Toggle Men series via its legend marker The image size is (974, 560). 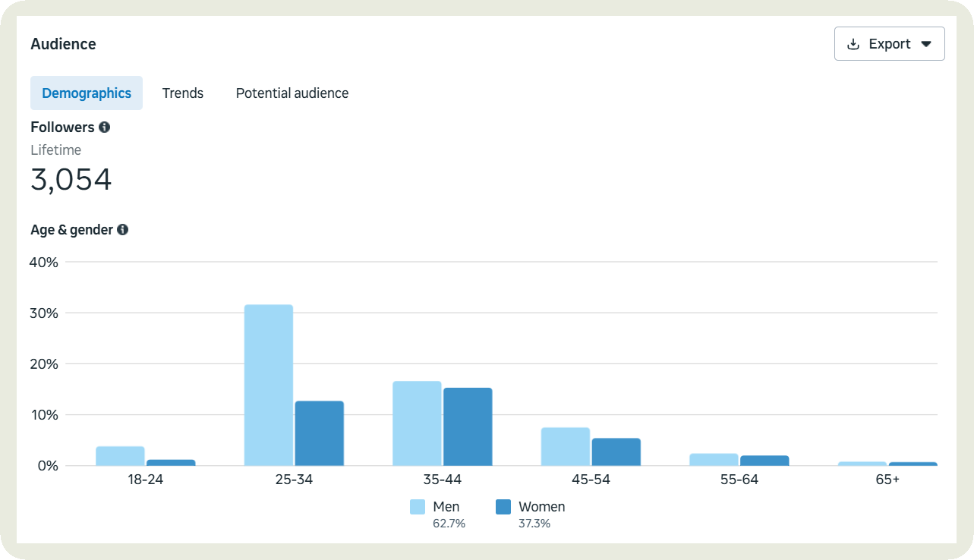pos(419,506)
